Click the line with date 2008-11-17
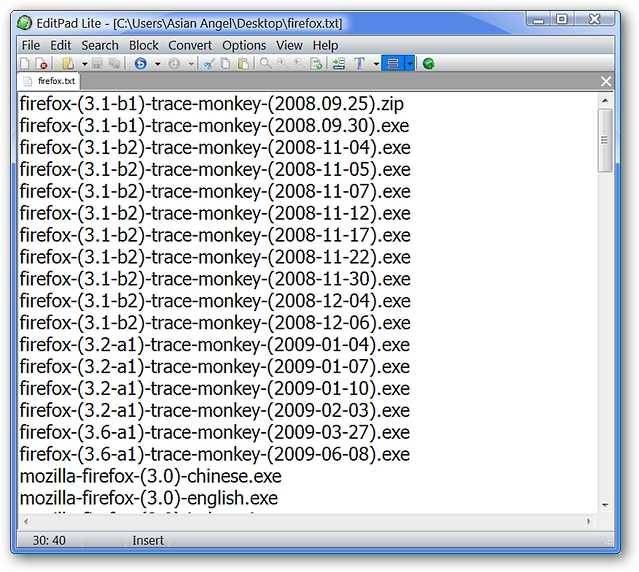 pyautogui.click(x=215, y=235)
